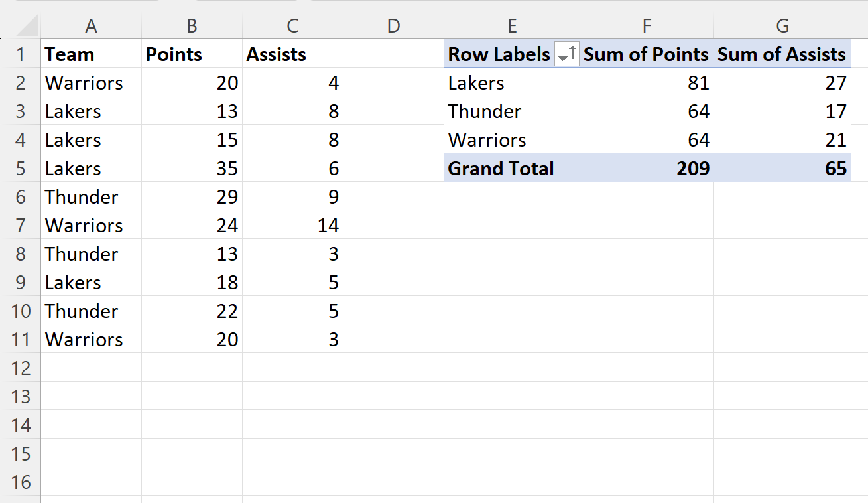
Task: Select the Thunder pivot table row label
Action: click(512, 111)
